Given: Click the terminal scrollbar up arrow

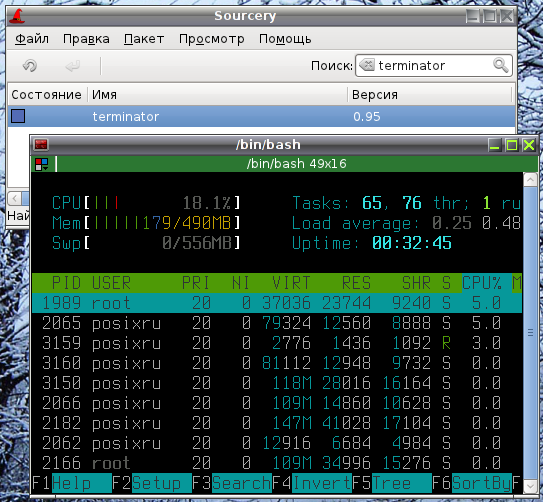Looking at the screenshot, I should (x=530, y=180).
